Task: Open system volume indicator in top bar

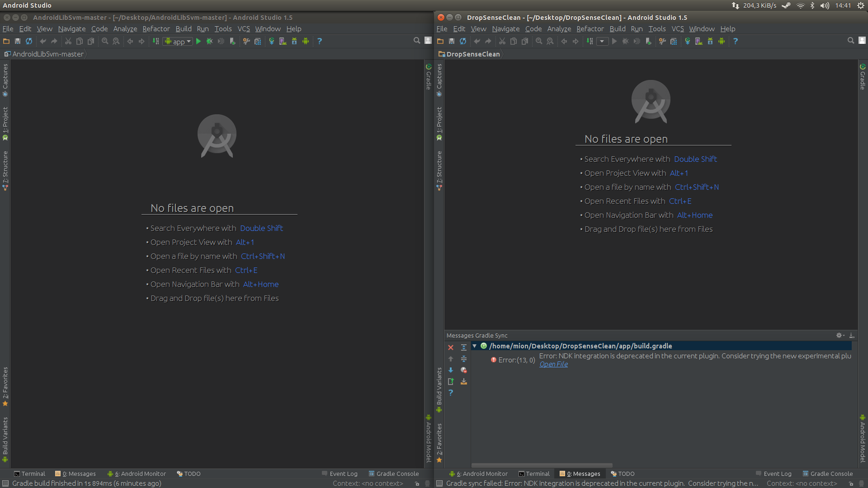Action: click(825, 5)
